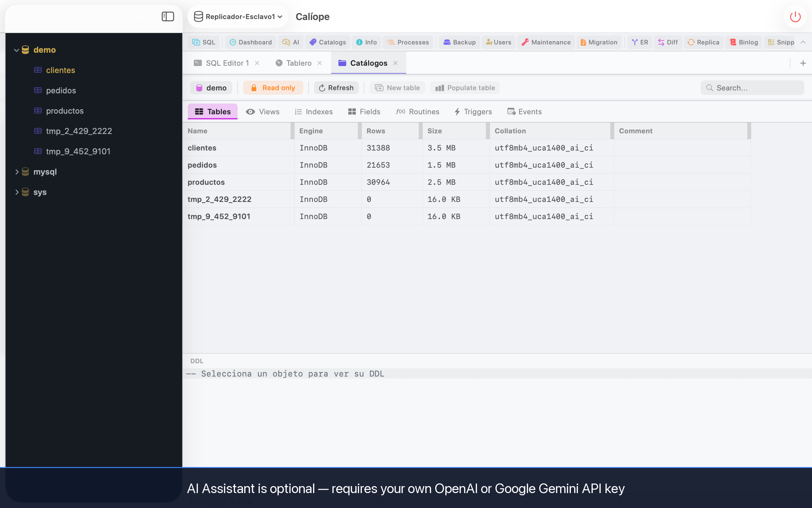Expand the sys database tree

(16, 192)
